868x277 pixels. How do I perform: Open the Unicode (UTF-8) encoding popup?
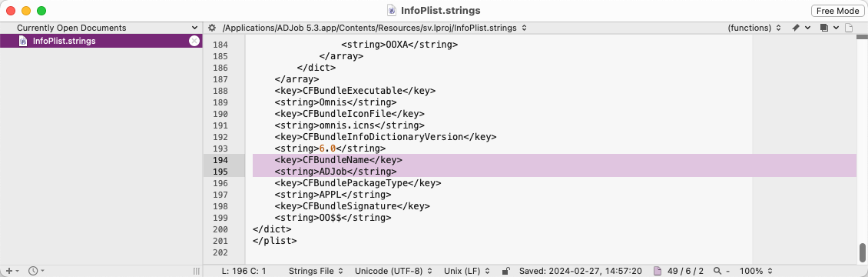click(393, 271)
